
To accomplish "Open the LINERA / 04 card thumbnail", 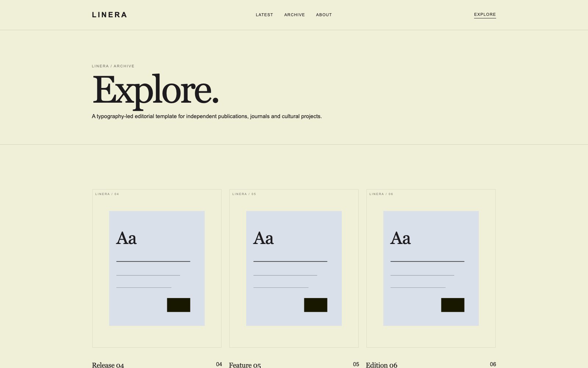I will [x=157, y=268].
